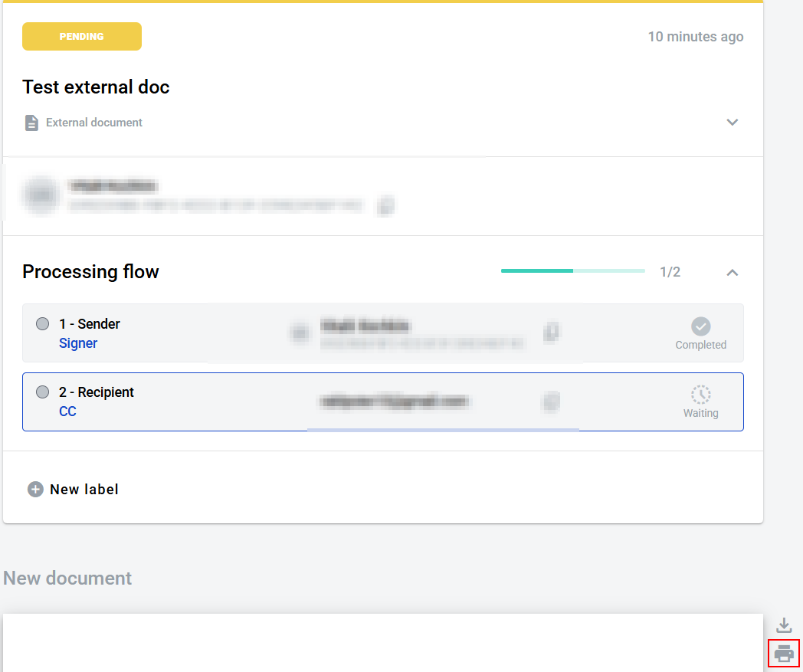The height and width of the screenshot is (672, 803).
Task: Click the Test external doc title
Action: (96, 87)
